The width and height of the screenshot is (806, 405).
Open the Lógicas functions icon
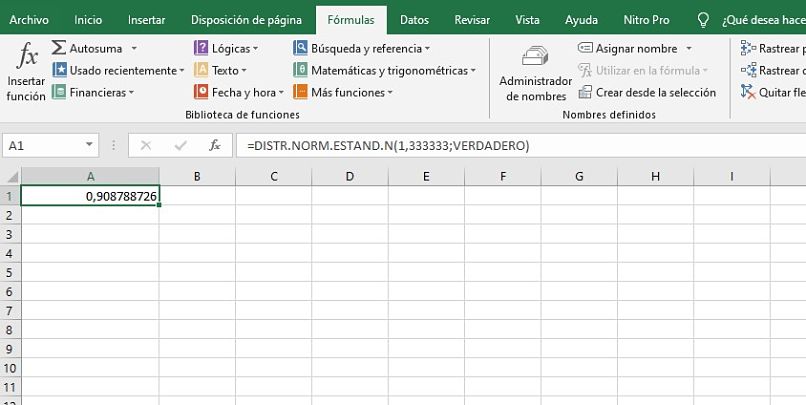click(x=202, y=48)
